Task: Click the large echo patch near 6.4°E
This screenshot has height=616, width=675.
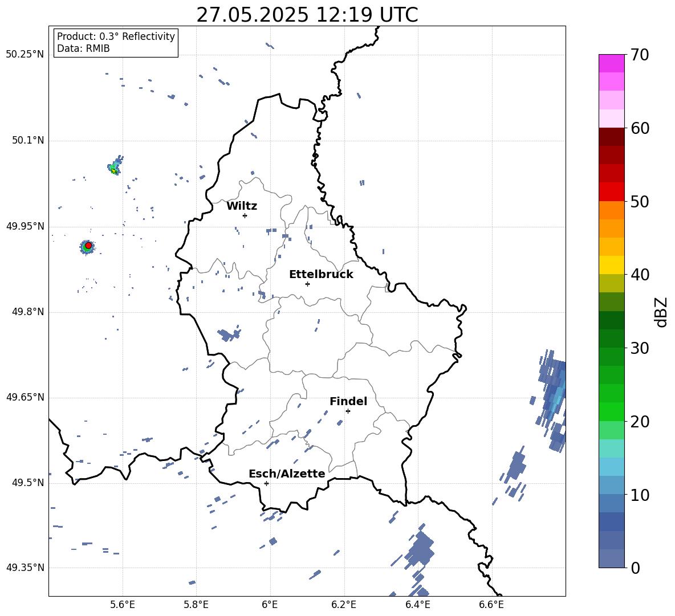Action: pos(419,549)
